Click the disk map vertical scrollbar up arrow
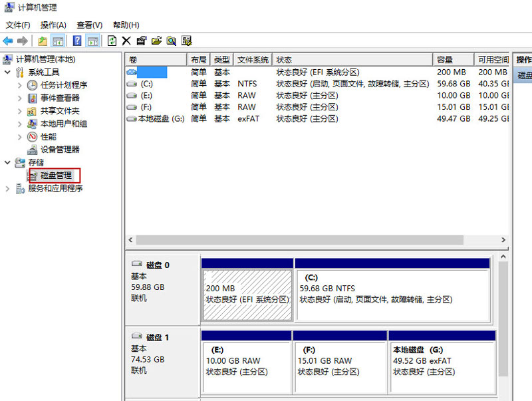This screenshot has height=401, width=532. click(503, 257)
